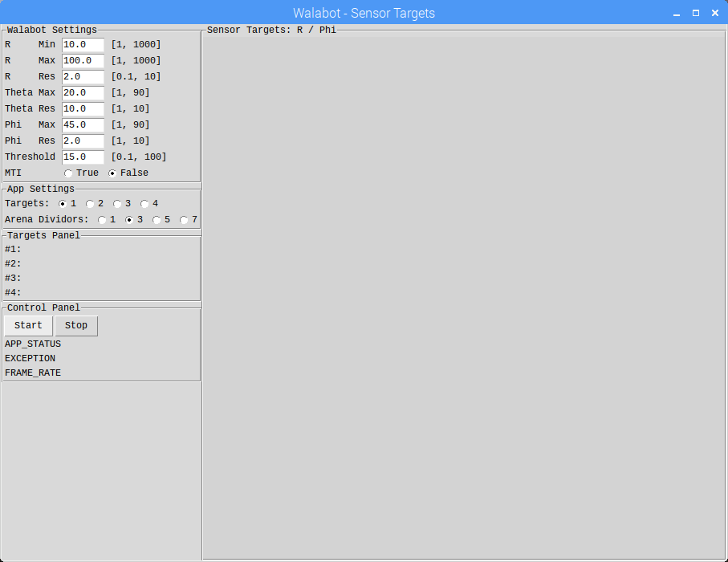Click the Sensor Targets: R / Phi heading
728x562 pixels.
tap(271, 30)
